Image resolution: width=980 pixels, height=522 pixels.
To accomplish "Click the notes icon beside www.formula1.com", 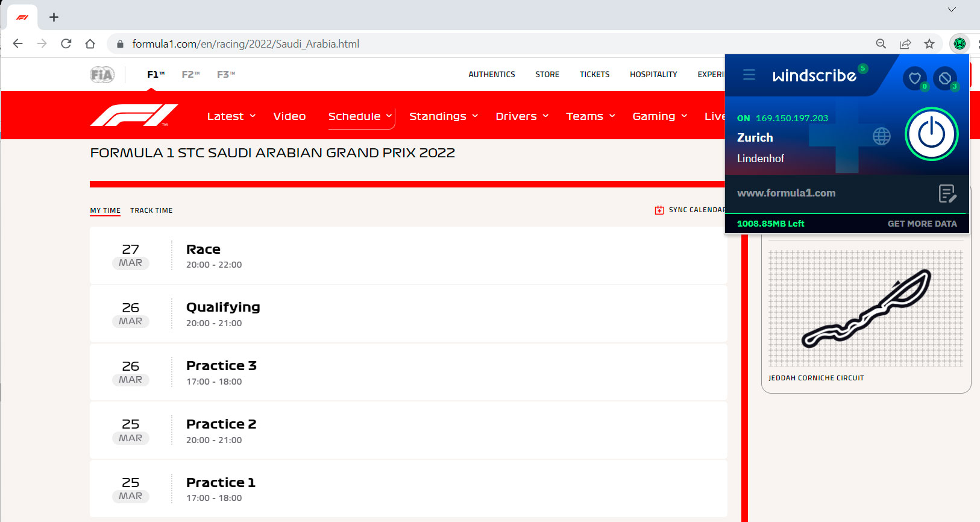I will pos(947,193).
